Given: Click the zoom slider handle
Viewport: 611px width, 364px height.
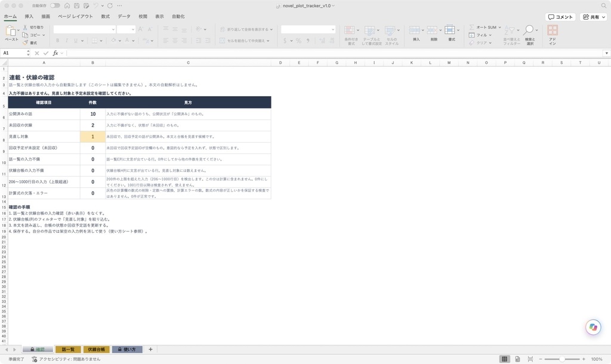Looking at the screenshot, I should (562, 359).
